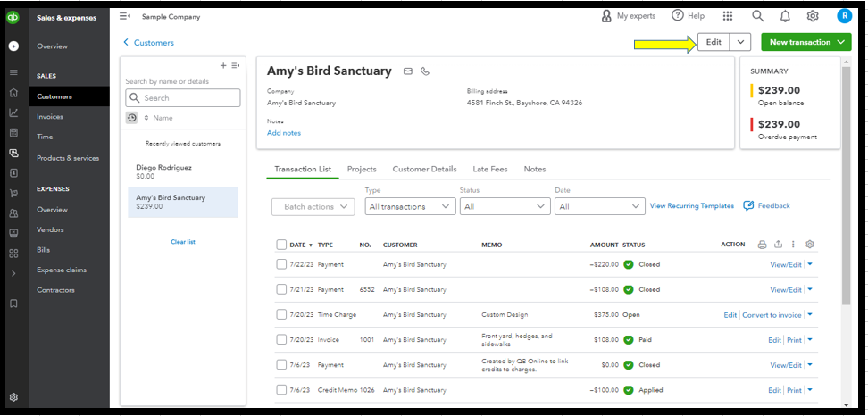The width and height of the screenshot is (868, 416).
Task: Open the table settings gear icon
Action: tap(810, 245)
